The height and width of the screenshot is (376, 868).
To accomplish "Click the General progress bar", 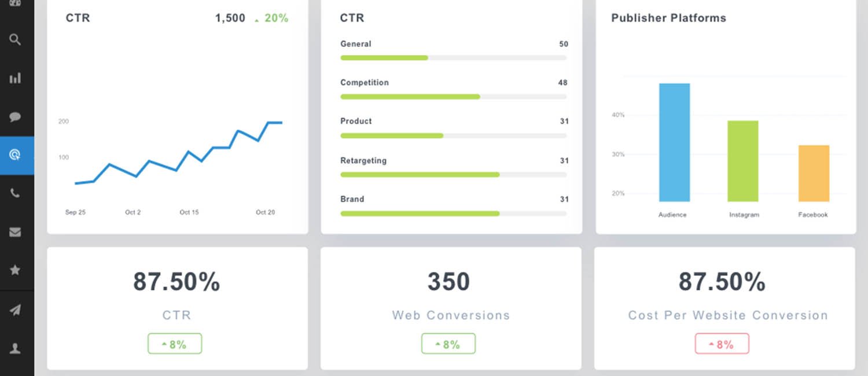I will pos(453,58).
